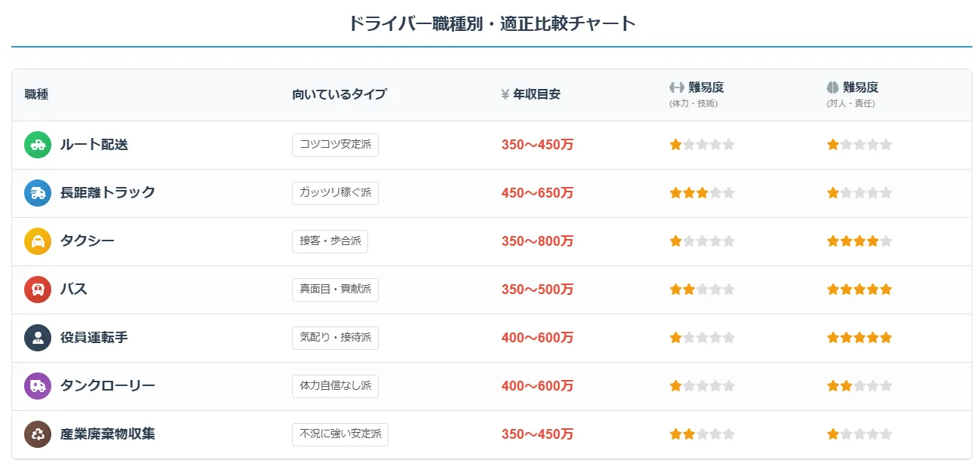980x475 pixels.
Task: Select the 体力自信なし派 tag
Action: [335, 386]
